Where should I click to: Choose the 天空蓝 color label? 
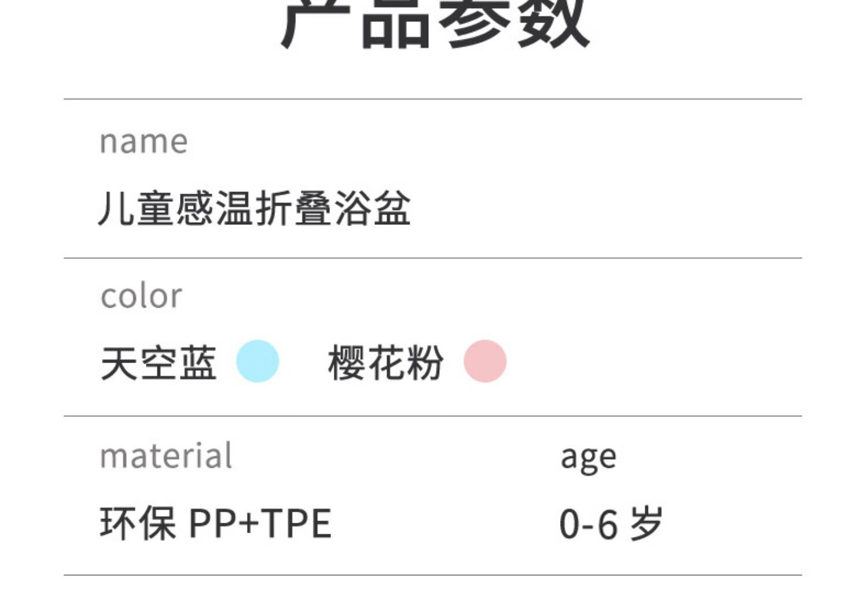point(159,363)
